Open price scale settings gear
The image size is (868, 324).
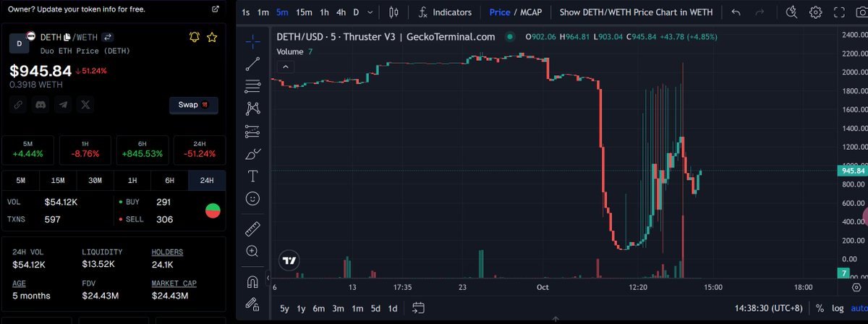pos(857,286)
